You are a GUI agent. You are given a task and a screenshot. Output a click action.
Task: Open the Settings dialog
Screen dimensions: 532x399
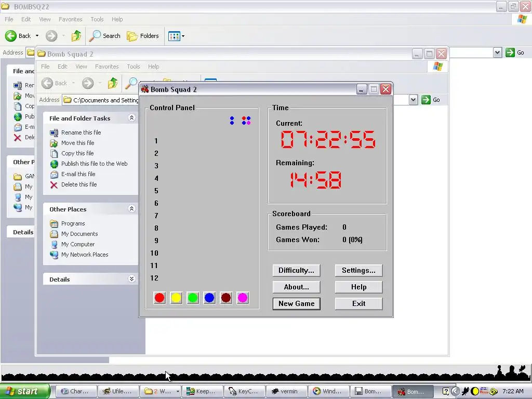358,270
